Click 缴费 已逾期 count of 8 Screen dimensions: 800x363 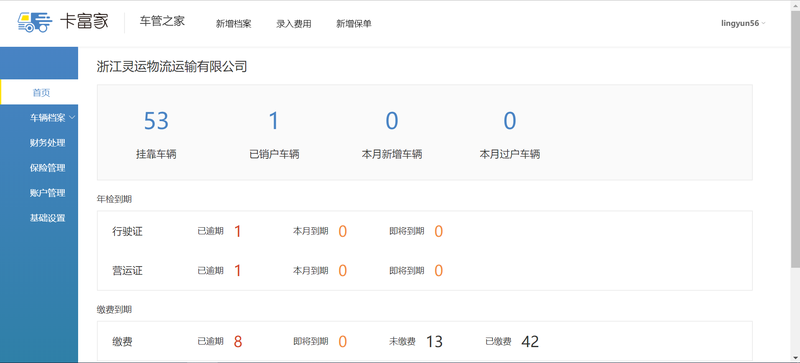(238, 342)
